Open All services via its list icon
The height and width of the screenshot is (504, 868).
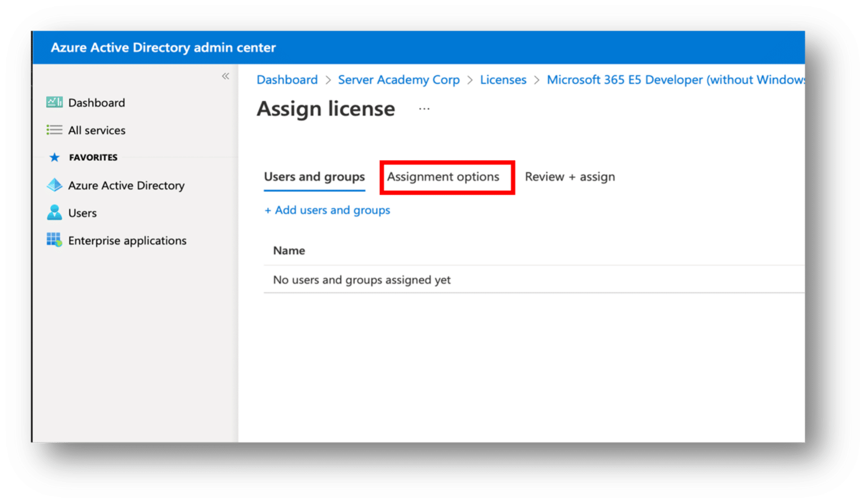[54, 130]
